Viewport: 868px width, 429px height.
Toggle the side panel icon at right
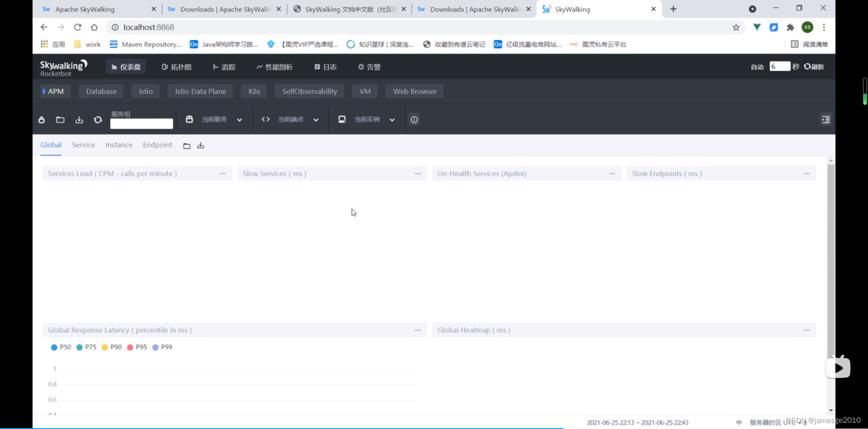point(826,120)
